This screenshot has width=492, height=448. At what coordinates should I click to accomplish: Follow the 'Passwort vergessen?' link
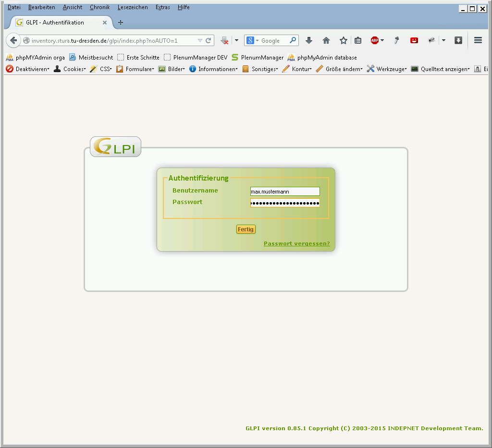pos(296,243)
